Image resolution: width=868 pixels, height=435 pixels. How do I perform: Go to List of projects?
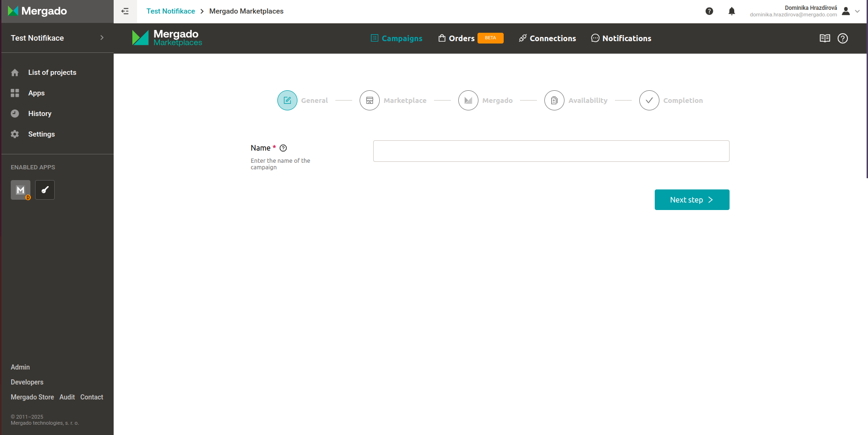point(52,72)
